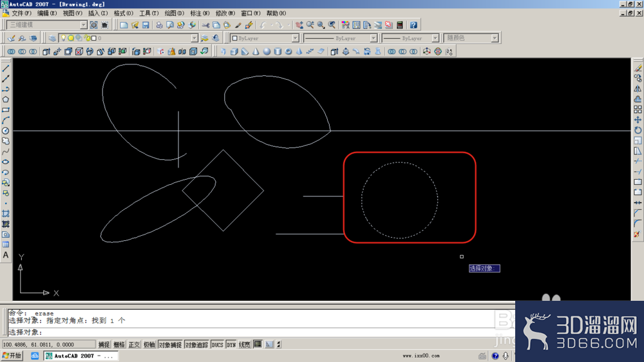Screen dimensions: 644x362
Task: Click the Workspace settings gear icon
Action: tap(93, 25)
